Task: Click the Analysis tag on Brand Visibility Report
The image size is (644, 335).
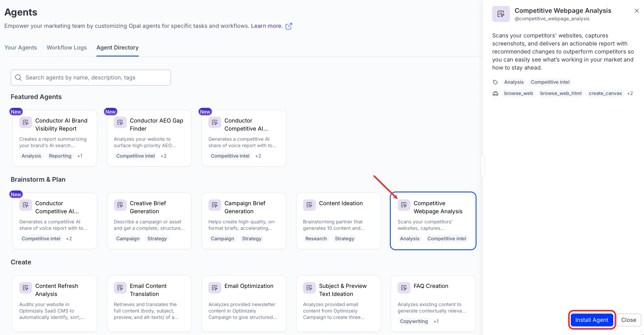Action: pos(31,156)
